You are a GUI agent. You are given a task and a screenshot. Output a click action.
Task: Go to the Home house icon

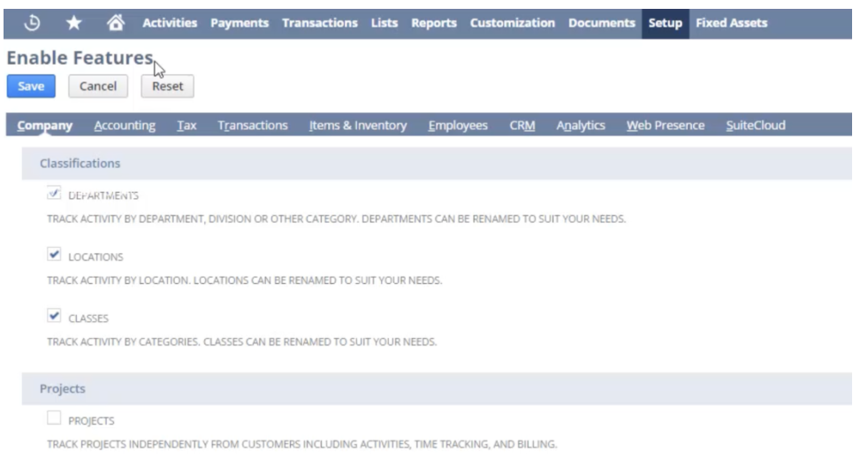coord(115,23)
